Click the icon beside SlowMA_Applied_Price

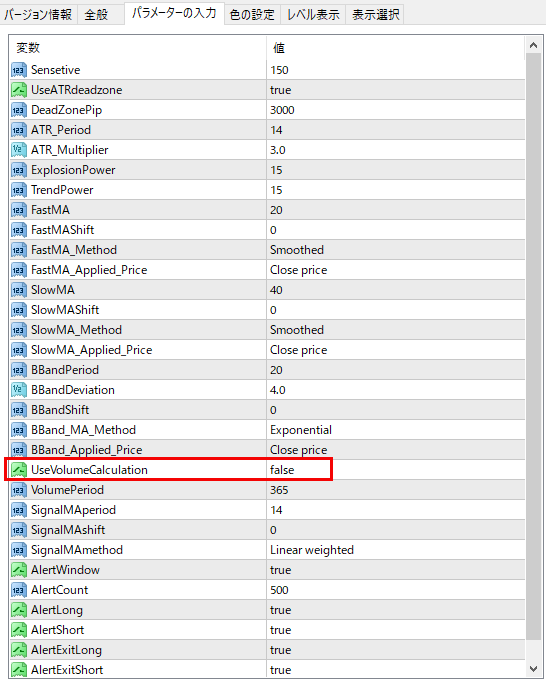19,350
